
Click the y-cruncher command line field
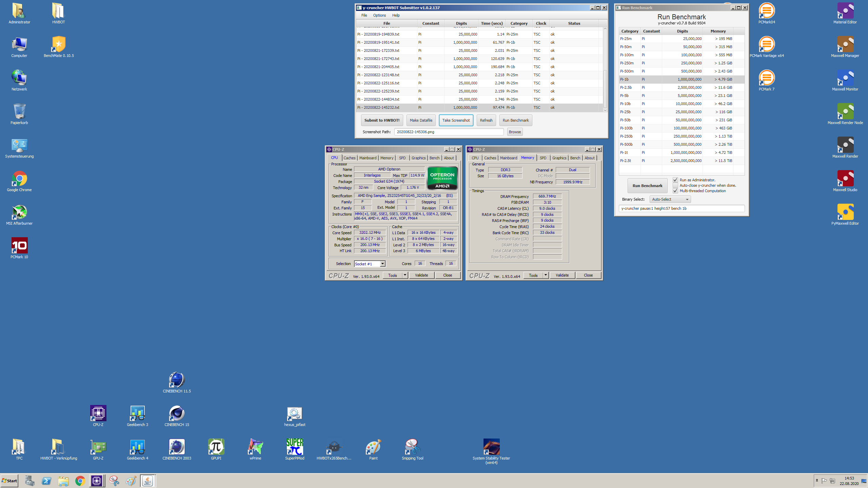click(682, 208)
